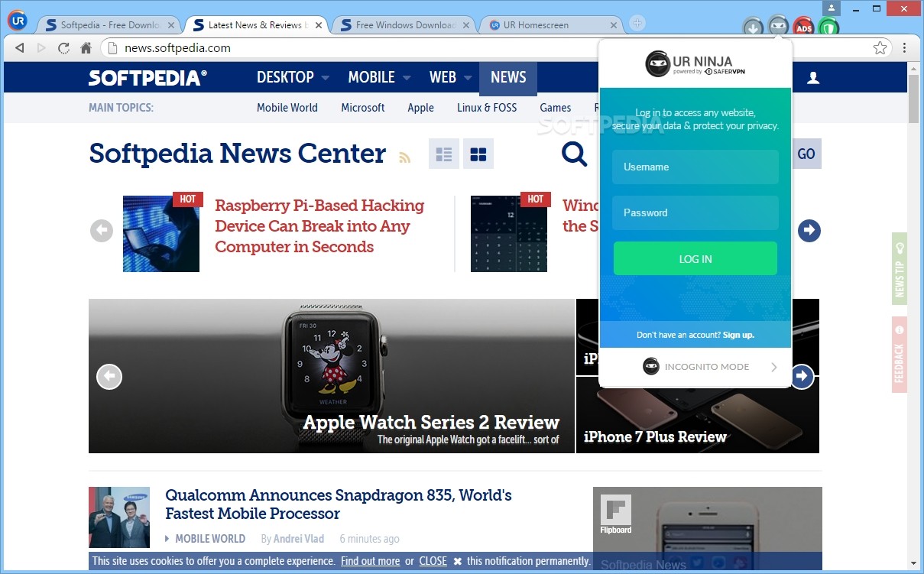Switch to Free Windows Download tab
924x574 pixels.
[404, 25]
